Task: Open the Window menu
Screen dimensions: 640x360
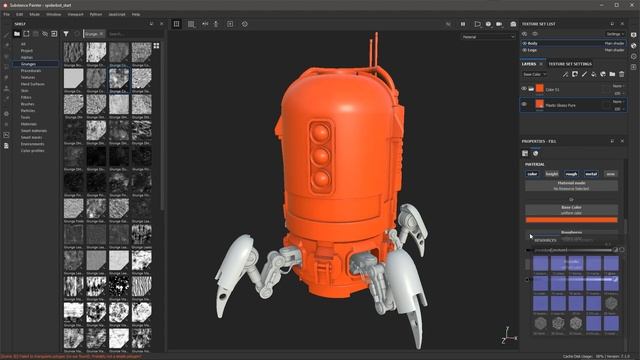Action: [53, 14]
